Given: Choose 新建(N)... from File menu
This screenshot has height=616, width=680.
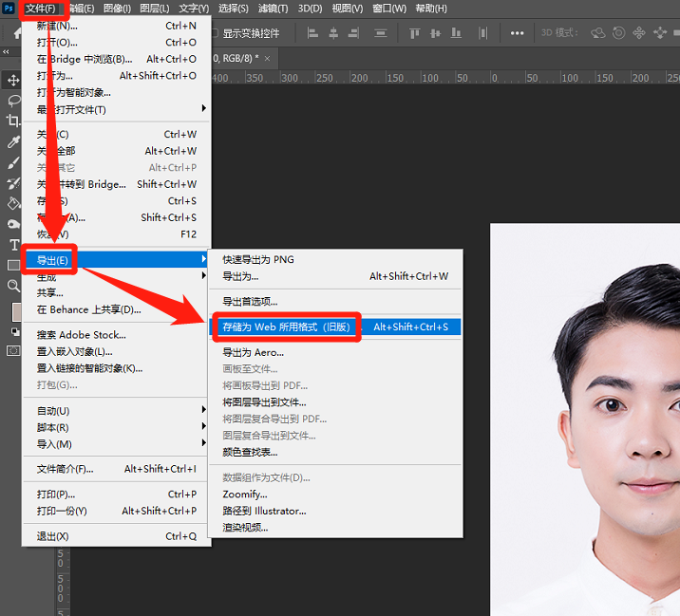Looking at the screenshot, I should click(x=117, y=26).
